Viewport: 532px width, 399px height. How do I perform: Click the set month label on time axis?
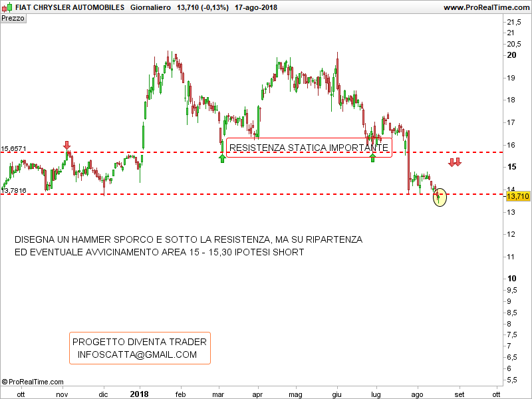[x=460, y=394]
